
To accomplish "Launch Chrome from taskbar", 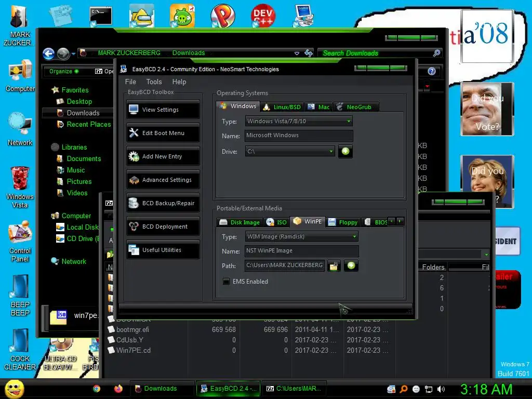I will point(97,389).
